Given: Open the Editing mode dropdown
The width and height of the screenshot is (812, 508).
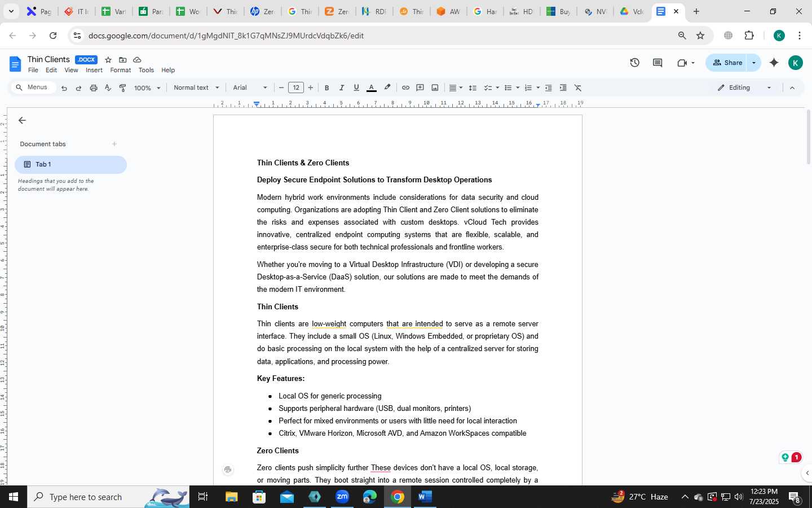Looking at the screenshot, I should pos(744,87).
